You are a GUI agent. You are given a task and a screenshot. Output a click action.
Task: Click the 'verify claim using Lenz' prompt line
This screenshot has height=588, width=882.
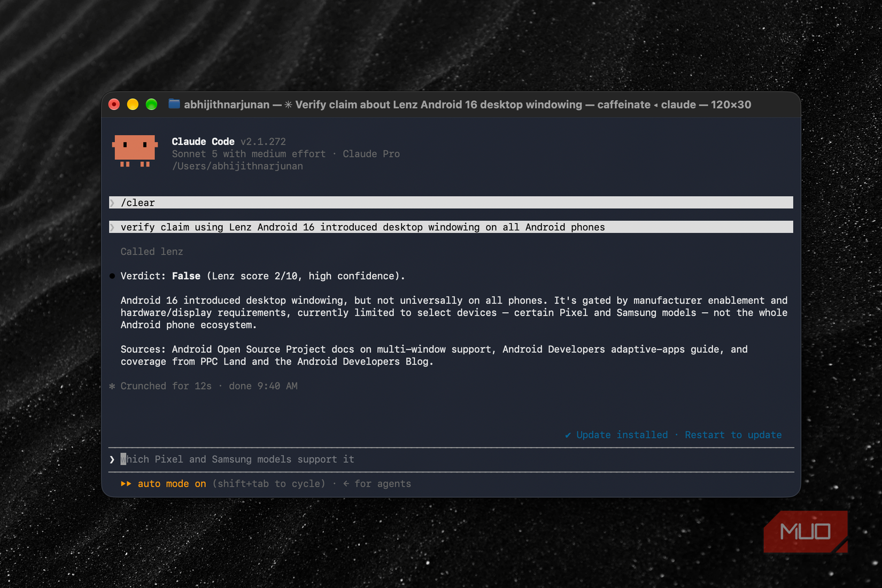451,227
